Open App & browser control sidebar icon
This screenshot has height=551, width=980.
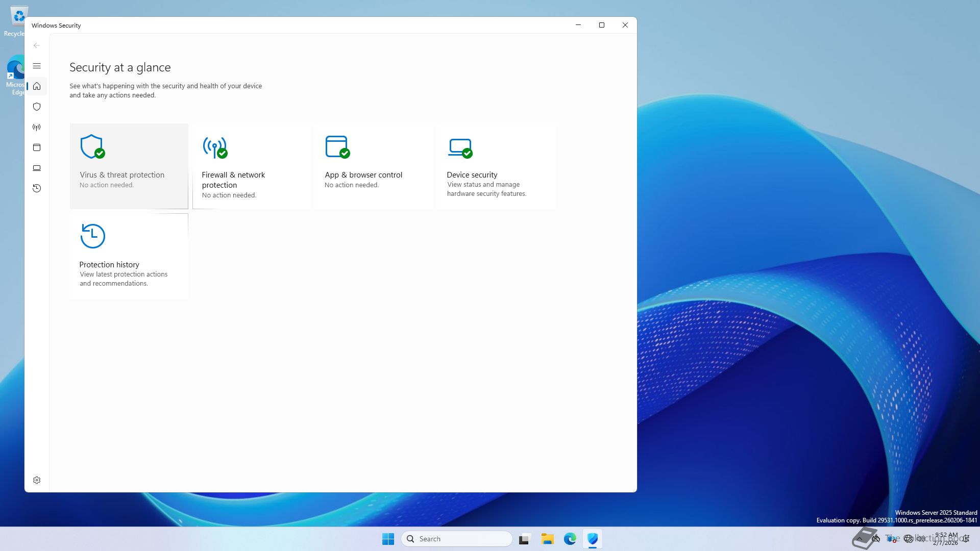point(37,147)
